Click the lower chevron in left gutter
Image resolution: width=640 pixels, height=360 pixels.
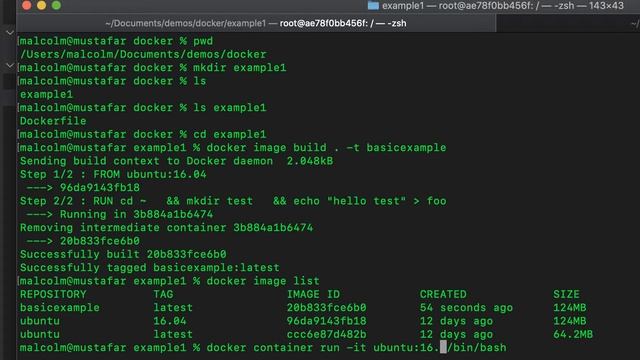tap(10, 65)
